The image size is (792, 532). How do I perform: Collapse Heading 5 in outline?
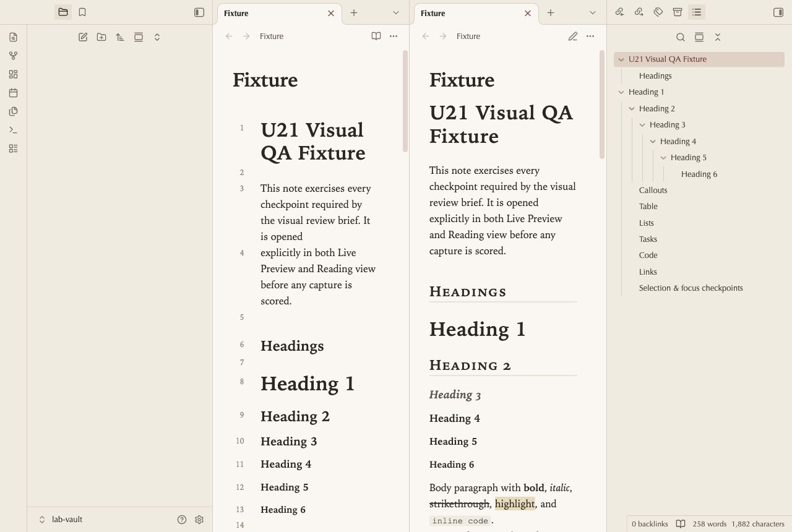663,158
